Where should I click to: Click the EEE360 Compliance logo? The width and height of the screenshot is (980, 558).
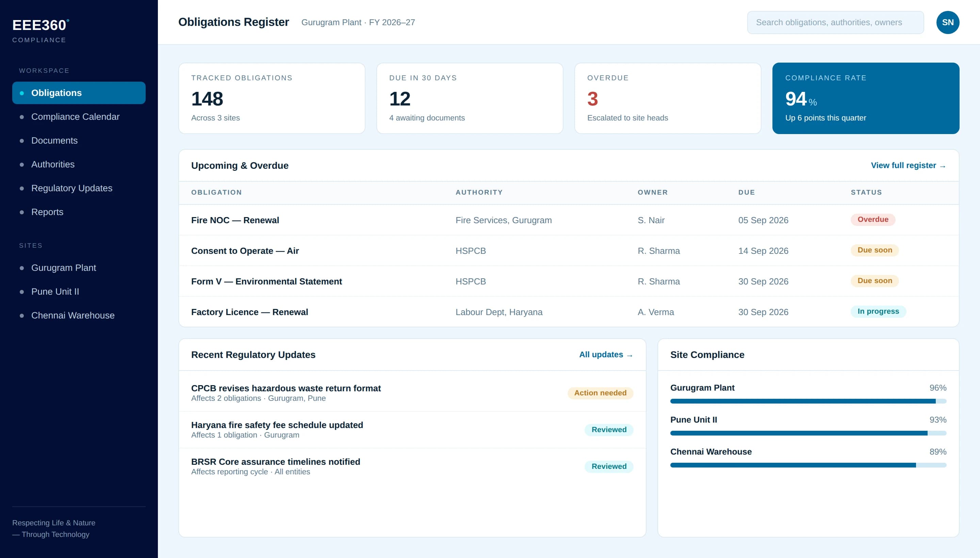(x=40, y=31)
